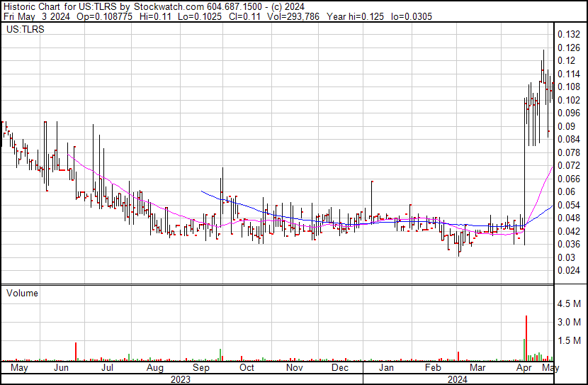Click the 2024 year label
Image resolution: width=588 pixels, height=385 pixels.
pyautogui.click(x=457, y=379)
